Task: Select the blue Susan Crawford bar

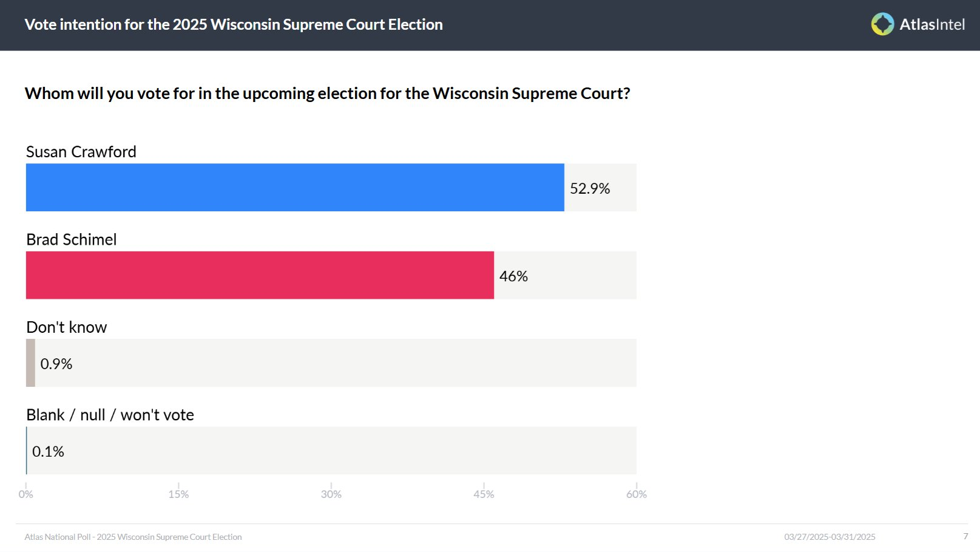Action: (x=295, y=188)
